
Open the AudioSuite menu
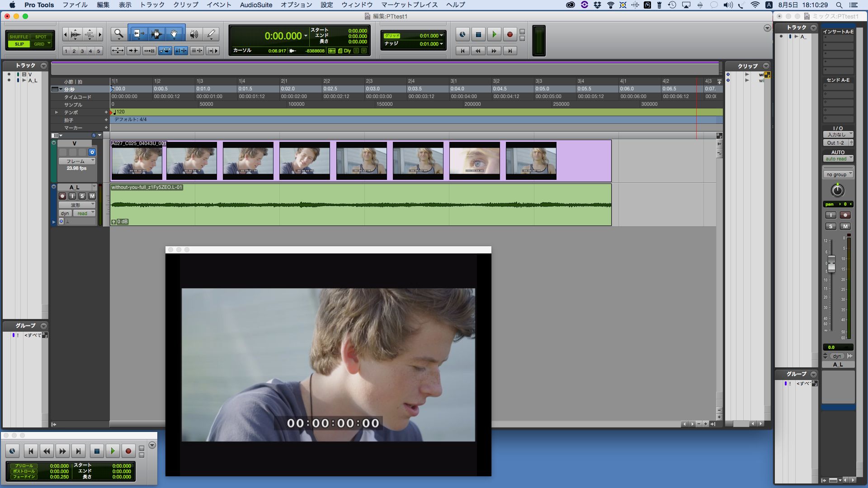(x=256, y=5)
